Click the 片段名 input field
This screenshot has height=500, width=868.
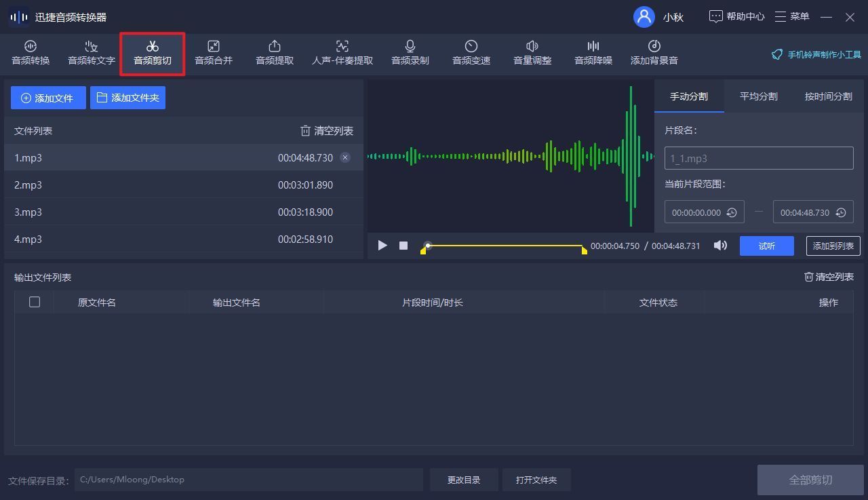(x=759, y=158)
